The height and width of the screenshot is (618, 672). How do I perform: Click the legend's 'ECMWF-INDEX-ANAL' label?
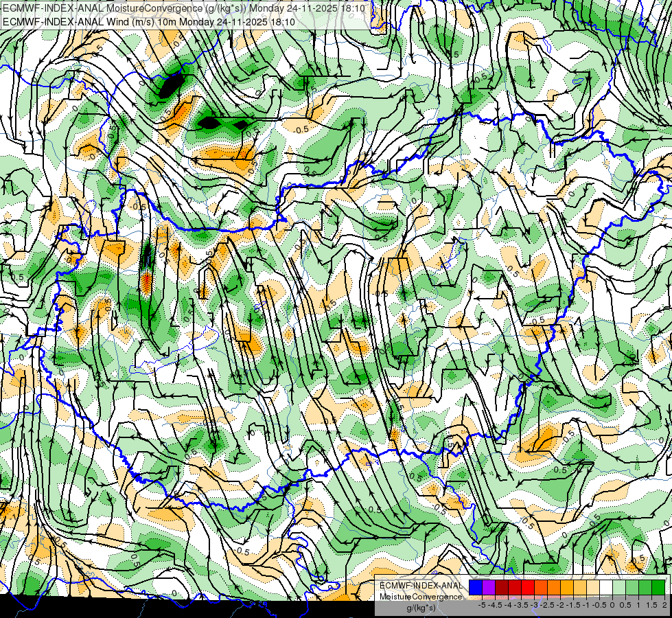coord(421,586)
